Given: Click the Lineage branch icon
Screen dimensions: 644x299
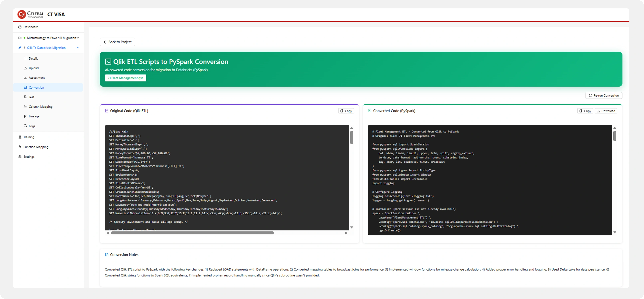Looking at the screenshot, I should [x=25, y=116].
